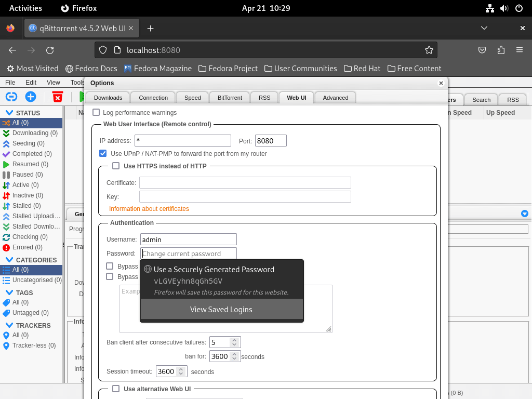Click the shield icon in the address bar
532x399 pixels.
[x=102, y=50]
